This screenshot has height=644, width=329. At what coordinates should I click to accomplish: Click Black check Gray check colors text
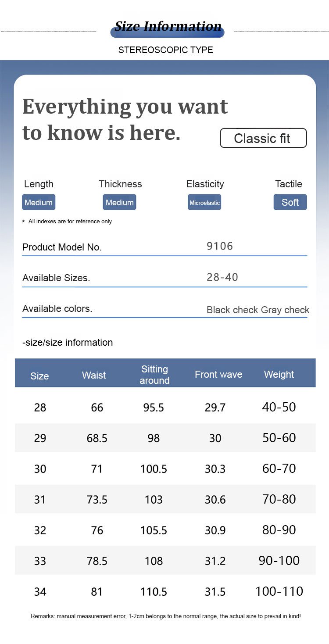[x=258, y=310]
